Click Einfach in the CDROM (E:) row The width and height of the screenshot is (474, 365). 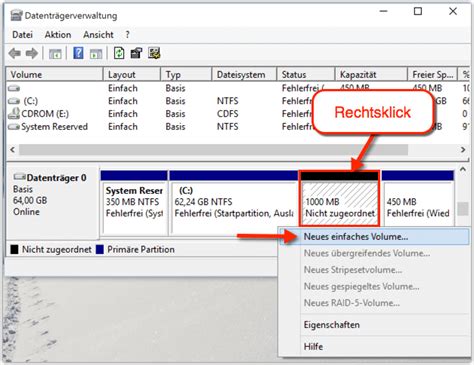tap(123, 114)
